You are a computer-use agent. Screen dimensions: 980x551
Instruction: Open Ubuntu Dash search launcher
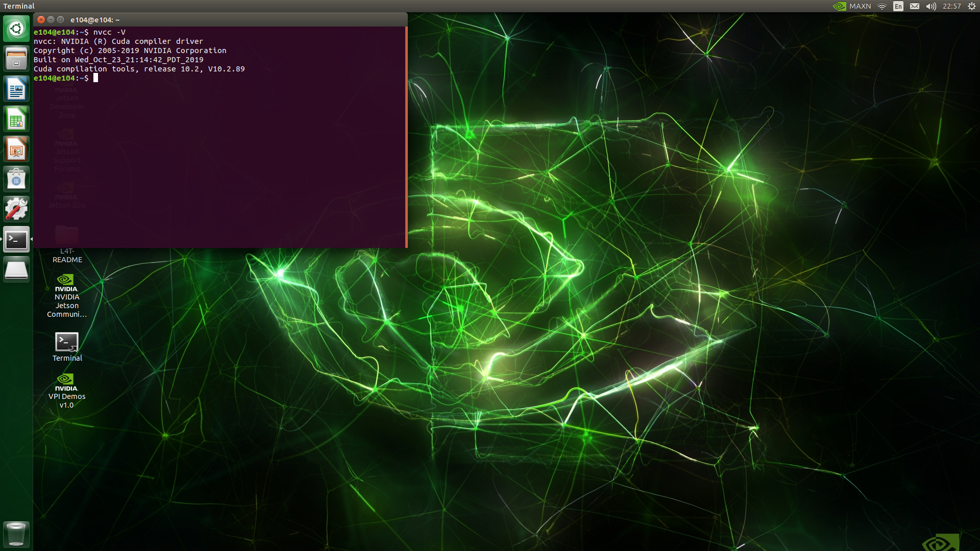pyautogui.click(x=16, y=29)
